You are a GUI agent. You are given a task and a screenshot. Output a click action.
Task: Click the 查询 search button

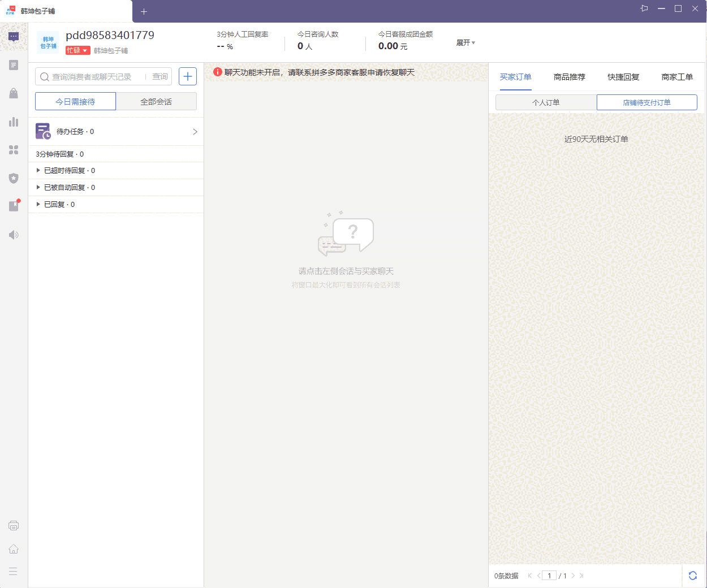159,77
